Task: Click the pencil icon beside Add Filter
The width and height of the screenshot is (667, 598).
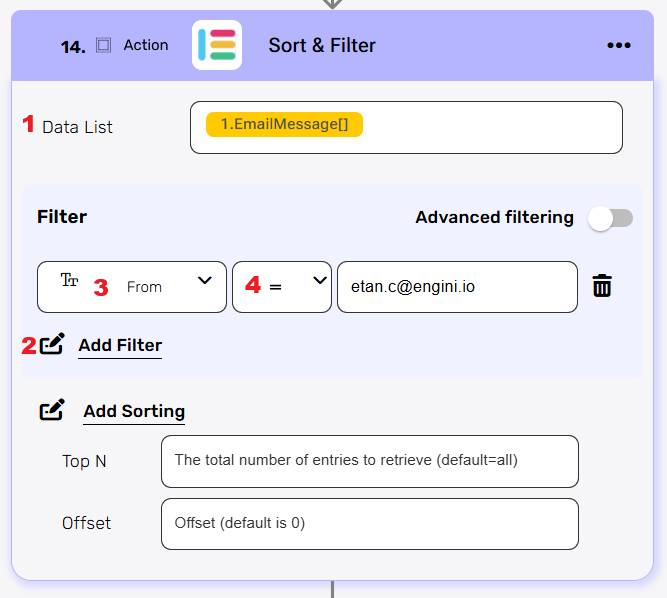Action: [x=53, y=345]
